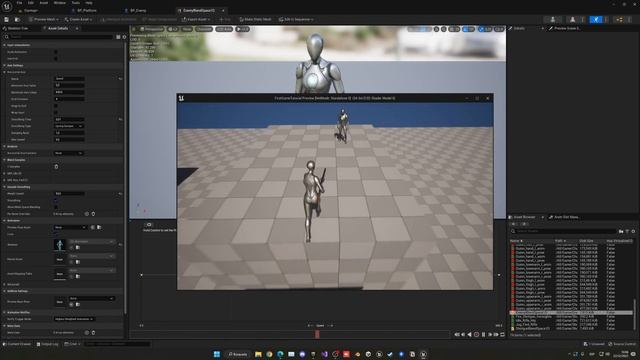
Task: Open the Preview Mesh dropdown
Action: (x=44, y=19)
